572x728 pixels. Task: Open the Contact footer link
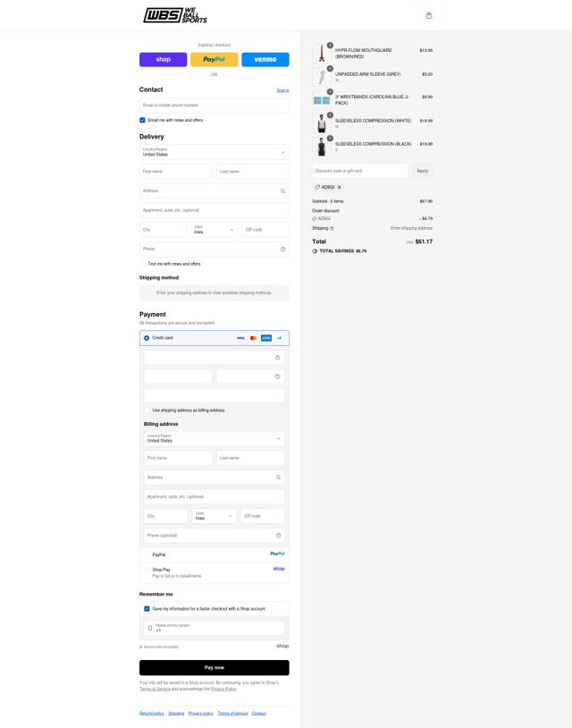259,714
